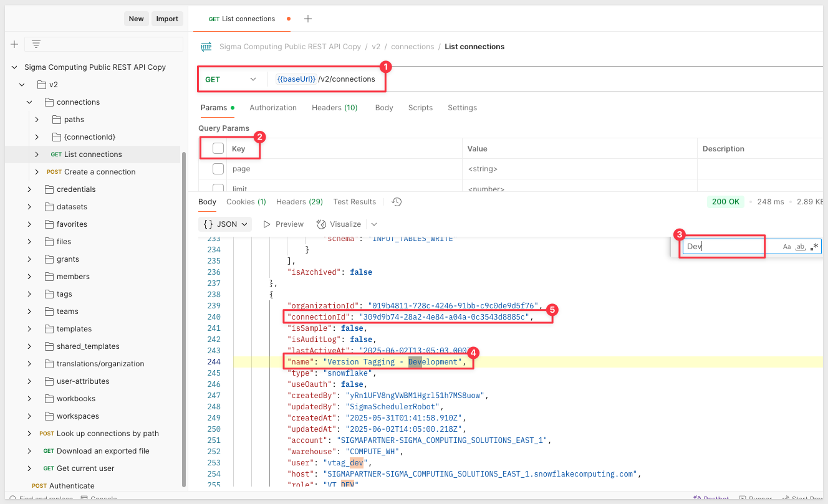Open connections breadcrumb link
This screenshot has height=504, width=828.
[x=412, y=47]
